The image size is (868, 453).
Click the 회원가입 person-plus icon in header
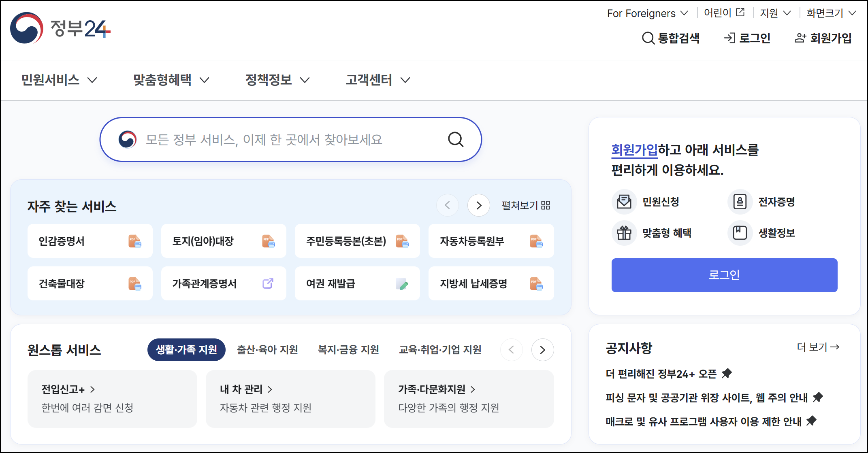click(800, 38)
